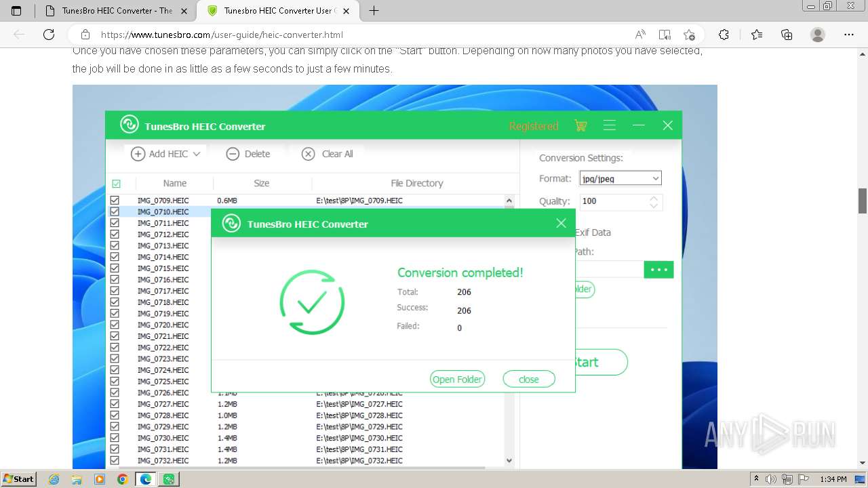
Task: Click the green app icon on taskbar
Action: [x=169, y=479]
